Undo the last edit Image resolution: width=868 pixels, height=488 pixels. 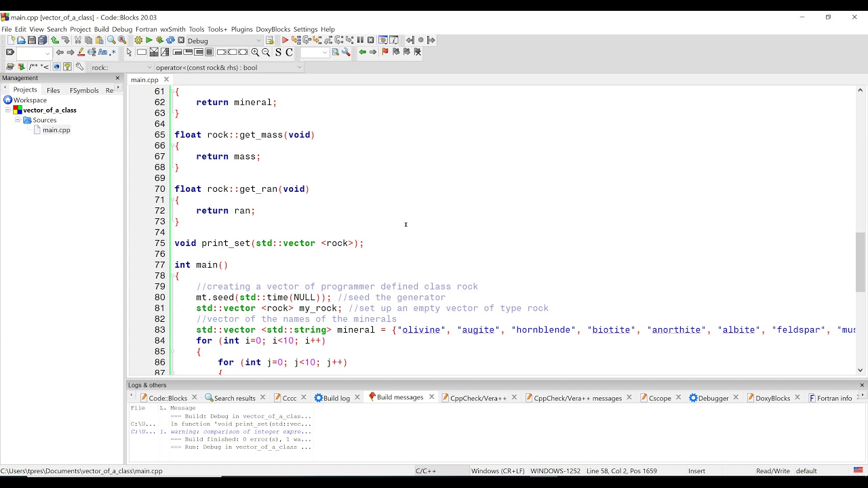coord(55,40)
